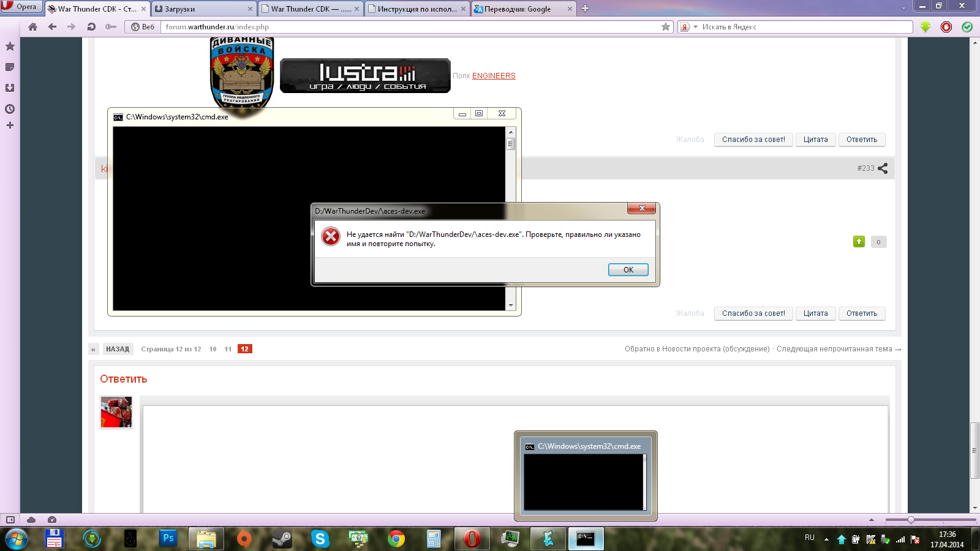The image size is (980, 551).
Task: Open the ENGINEERS squadron link
Action: coord(494,76)
